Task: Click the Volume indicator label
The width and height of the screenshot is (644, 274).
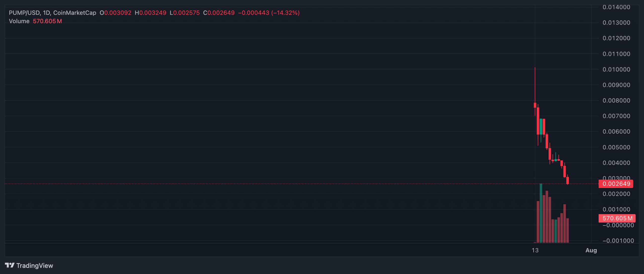Action: click(19, 21)
